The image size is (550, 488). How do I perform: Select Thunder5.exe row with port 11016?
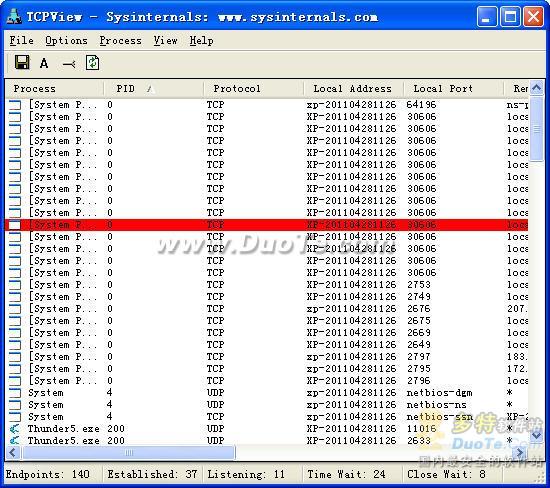point(267,428)
